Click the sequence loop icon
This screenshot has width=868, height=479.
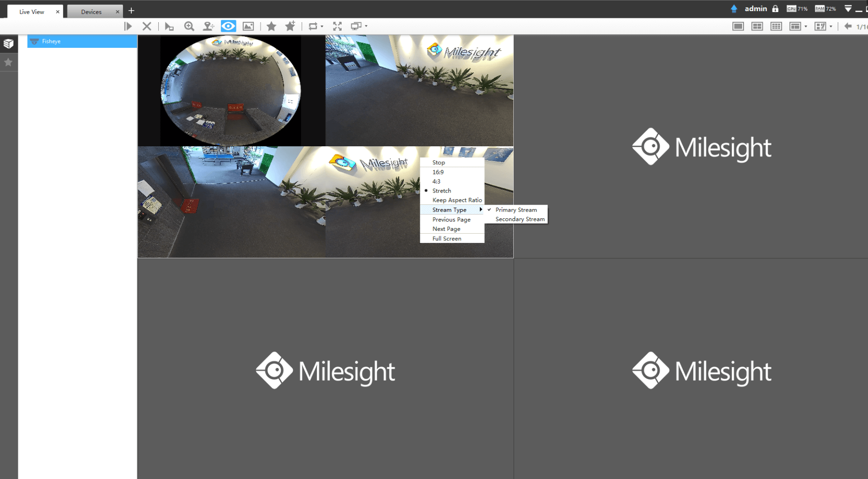[313, 26]
